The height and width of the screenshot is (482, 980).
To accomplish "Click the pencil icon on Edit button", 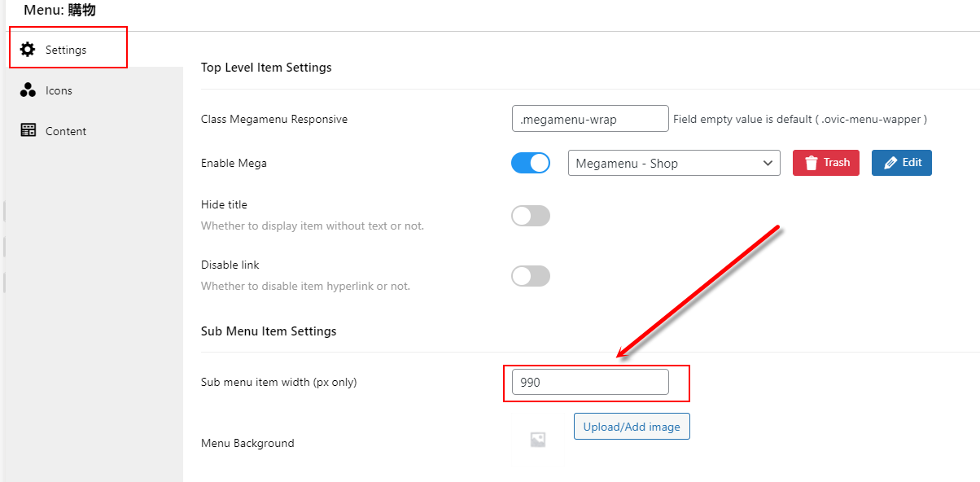I will click(890, 163).
